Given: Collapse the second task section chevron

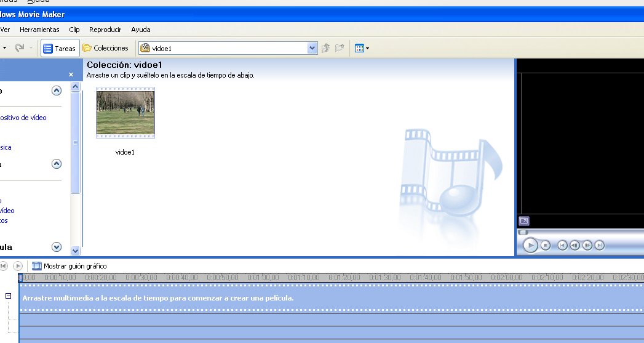Looking at the screenshot, I should coord(57,164).
